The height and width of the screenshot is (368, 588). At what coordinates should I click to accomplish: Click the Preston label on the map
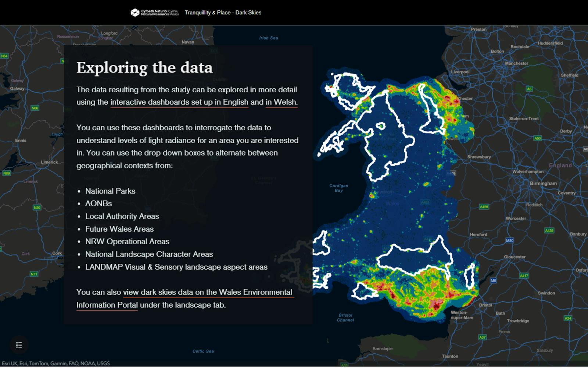pyautogui.click(x=478, y=29)
